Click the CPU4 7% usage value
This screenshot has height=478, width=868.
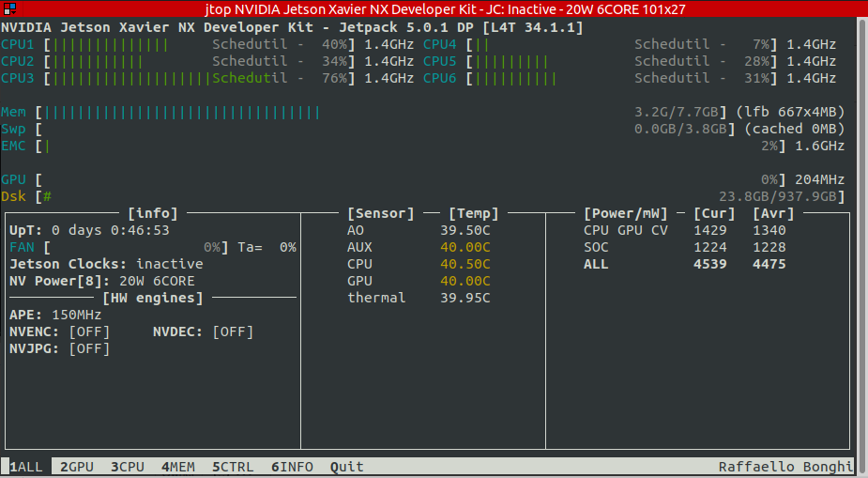[761, 44]
